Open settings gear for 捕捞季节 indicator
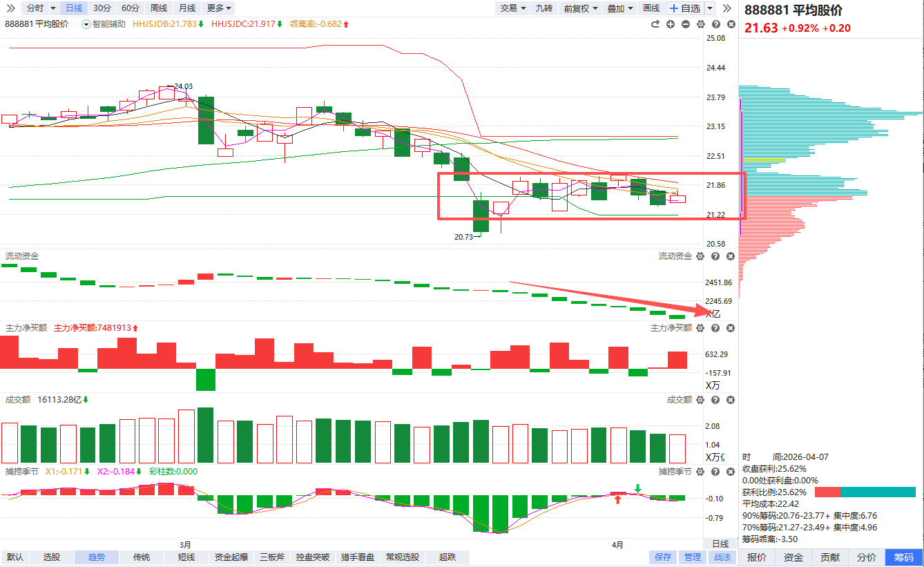 pyautogui.click(x=700, y=472)
